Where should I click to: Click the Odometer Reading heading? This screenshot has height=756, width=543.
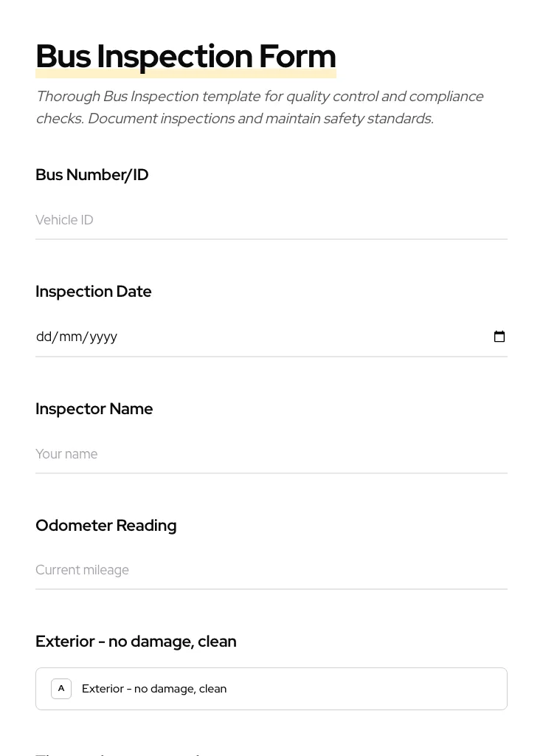coord(106,525)
